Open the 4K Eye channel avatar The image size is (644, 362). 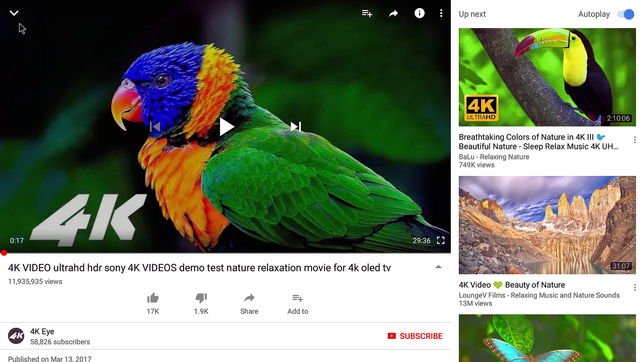[x=16, y=336]
